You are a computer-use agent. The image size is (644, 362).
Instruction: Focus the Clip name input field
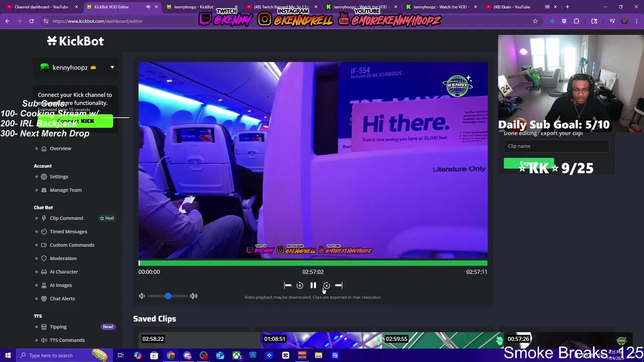[556, 146]
